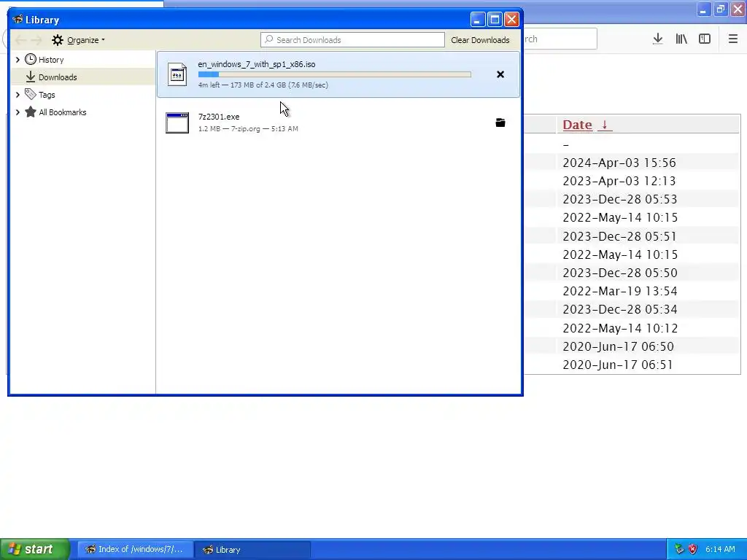Click the browser search box behind Library
The width and height of the screenshot is (747, 560).
point(560,39)
